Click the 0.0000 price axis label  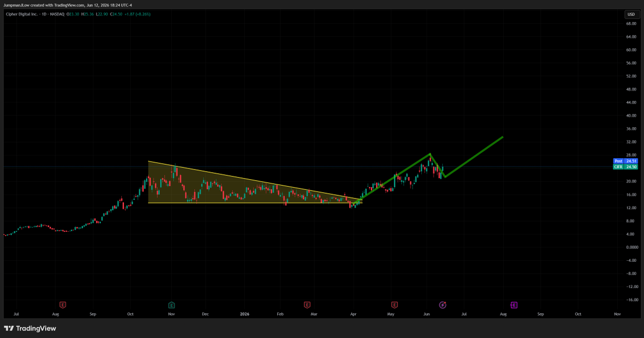coord(631,247)
